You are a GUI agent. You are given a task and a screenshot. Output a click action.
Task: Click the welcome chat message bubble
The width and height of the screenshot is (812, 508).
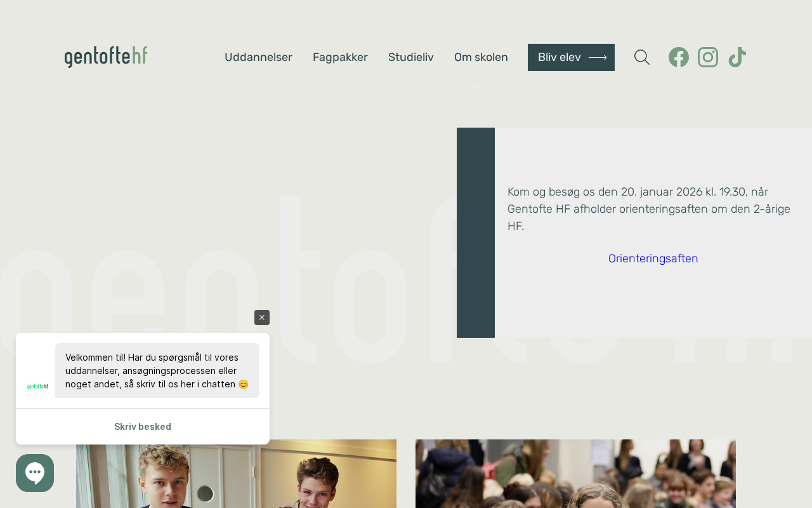coord(157,371)
